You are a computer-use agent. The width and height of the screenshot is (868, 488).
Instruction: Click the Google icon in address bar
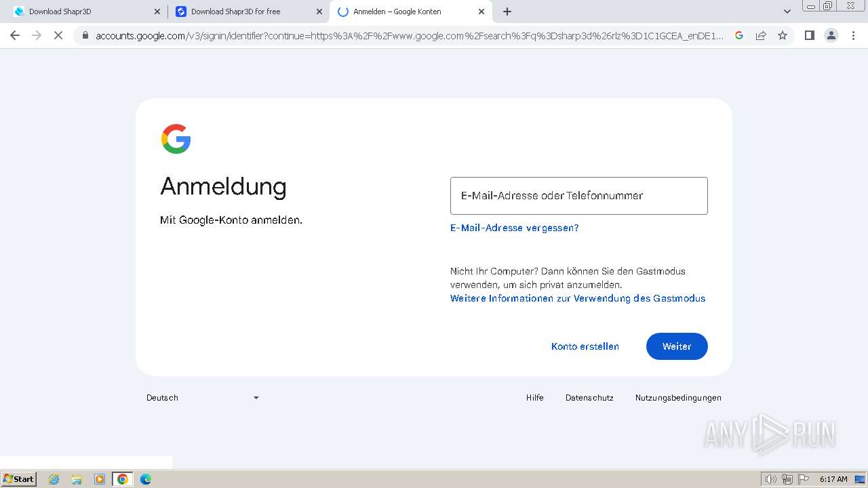pyautogui.click(x=739, y=35)
